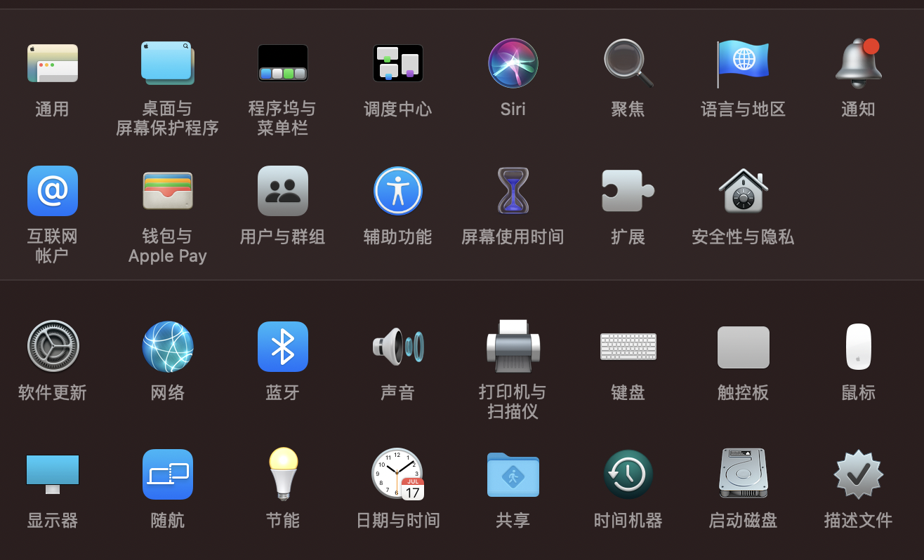Open 显示器 displays monitor icon
924x560 pixels.
pyautogui.click(x=53, y=474)
